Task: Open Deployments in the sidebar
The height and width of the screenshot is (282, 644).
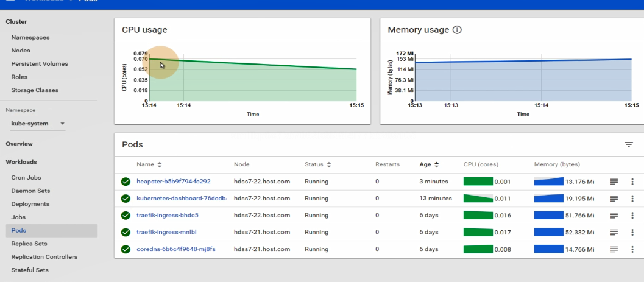Action: (x=30, y=204)
